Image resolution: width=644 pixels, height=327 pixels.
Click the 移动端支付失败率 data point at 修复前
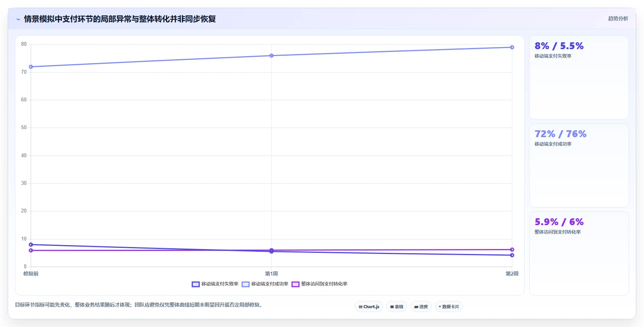pos(31,244)
